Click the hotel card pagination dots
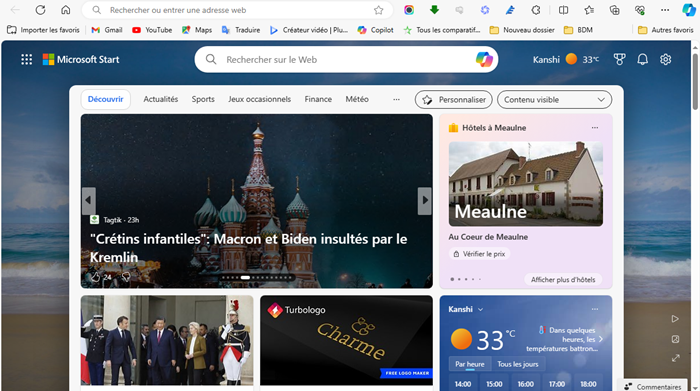The image size is (700, 391). [x=466, y=279]
